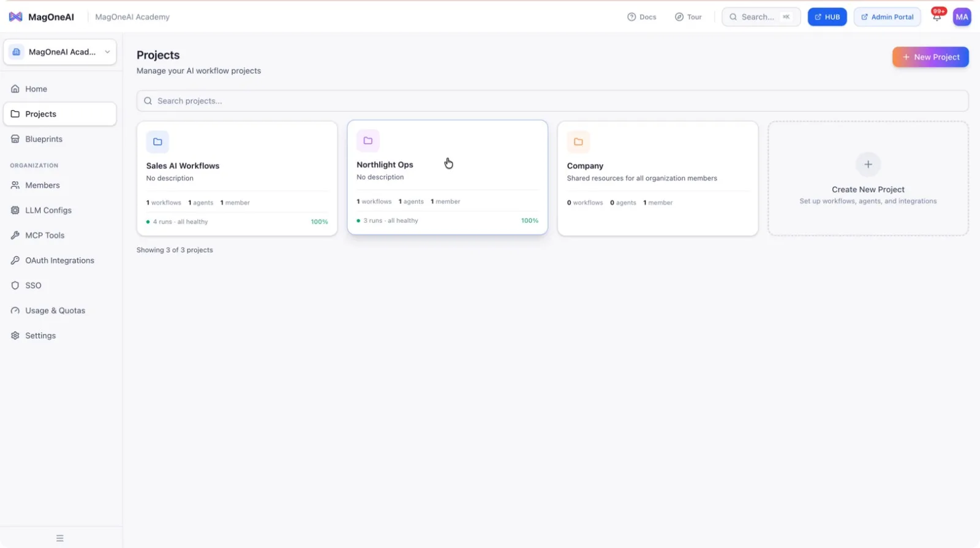The width and height of the screenshot is (980, 548).
Task: Click the Search projects field
Action: [552, 101]
